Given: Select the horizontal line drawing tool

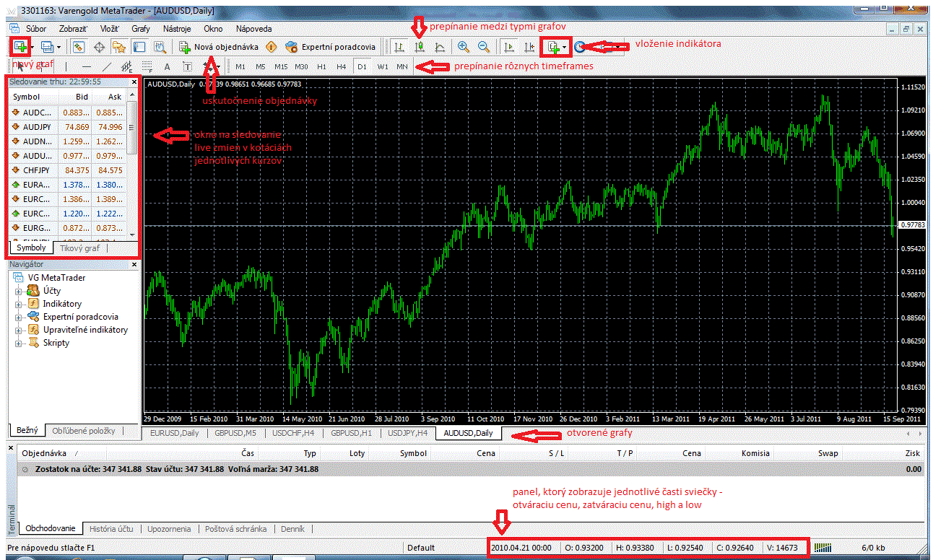Looking at the screenshot, I should [86, 66].
